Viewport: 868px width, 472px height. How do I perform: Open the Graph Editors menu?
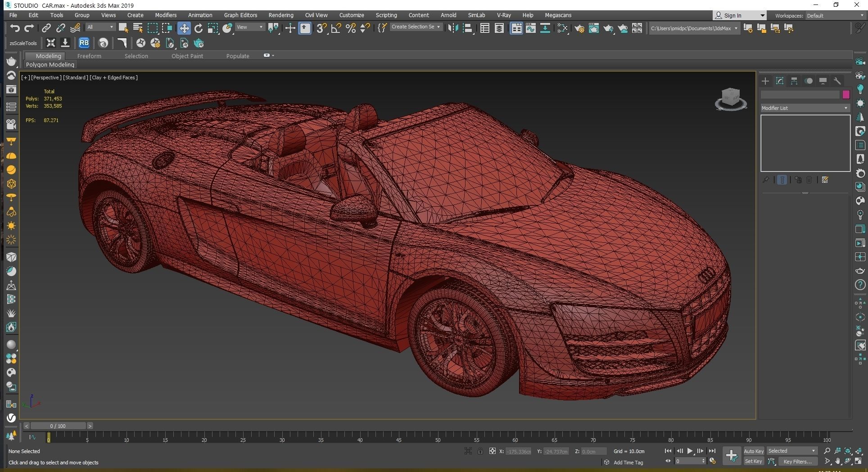click(x=240, y=15)
